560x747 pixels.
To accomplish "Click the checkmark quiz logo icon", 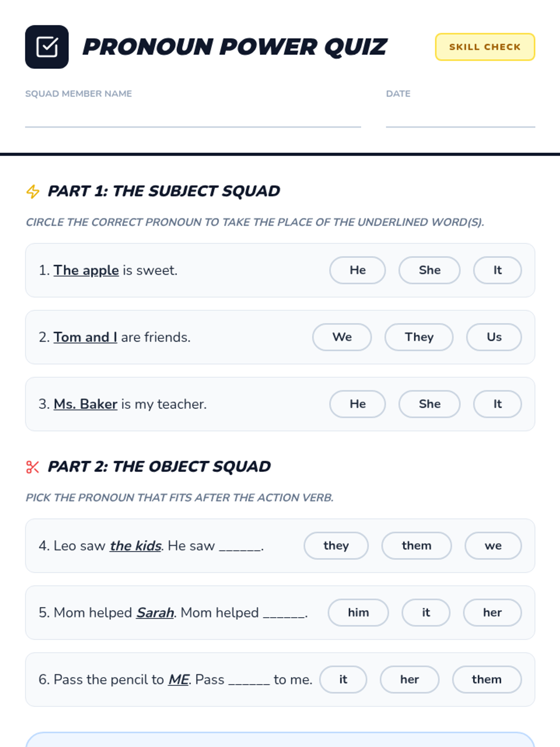I will click(x=47, y=47).
